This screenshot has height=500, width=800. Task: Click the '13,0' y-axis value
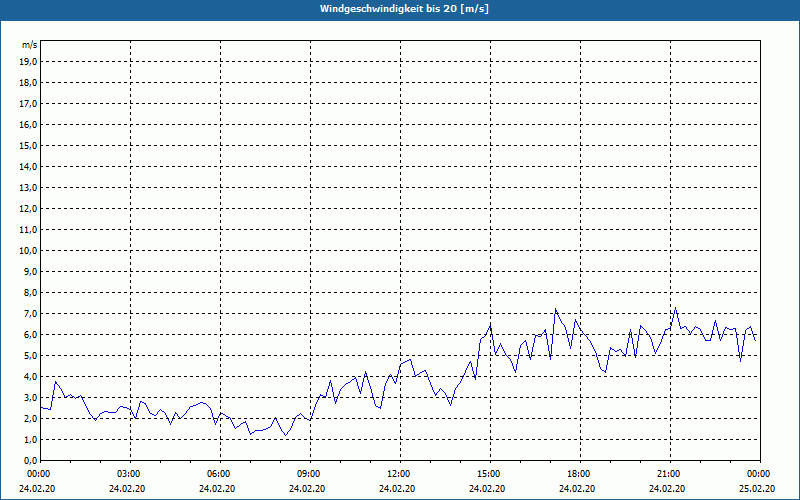(29, 188)
